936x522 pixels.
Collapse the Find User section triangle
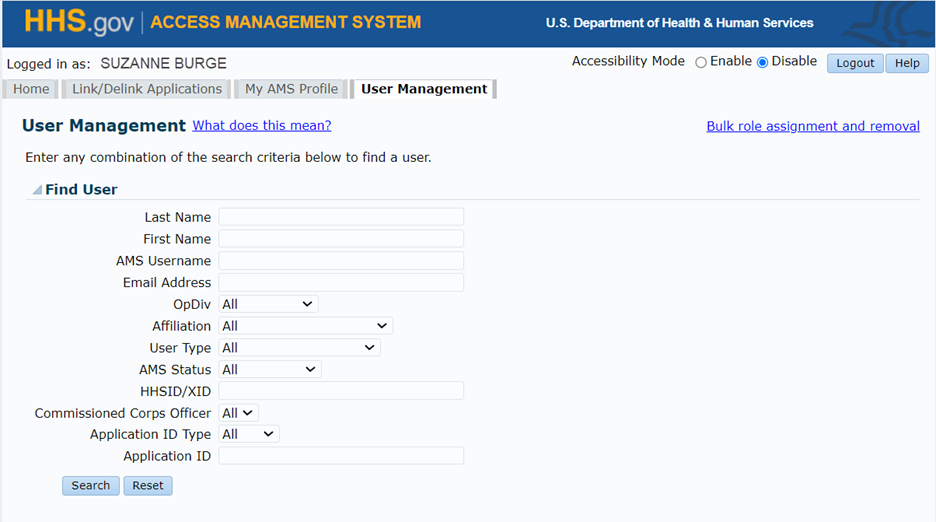tap(37, 190)
